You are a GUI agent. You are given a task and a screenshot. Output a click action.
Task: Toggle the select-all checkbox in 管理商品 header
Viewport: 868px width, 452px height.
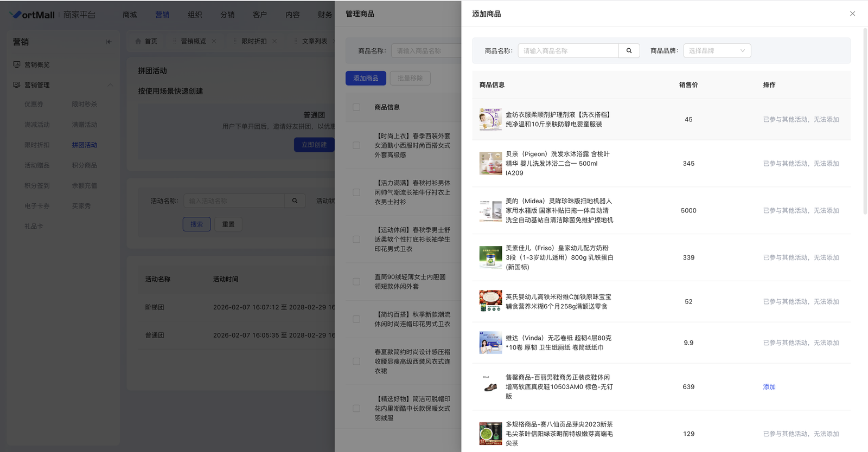(356, 107)
